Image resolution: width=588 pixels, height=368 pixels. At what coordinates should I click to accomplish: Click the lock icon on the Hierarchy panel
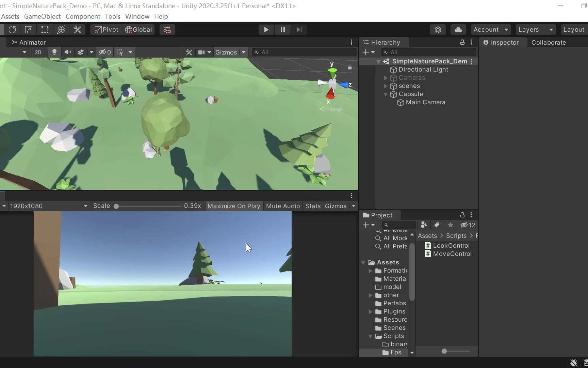coord(462,42)
